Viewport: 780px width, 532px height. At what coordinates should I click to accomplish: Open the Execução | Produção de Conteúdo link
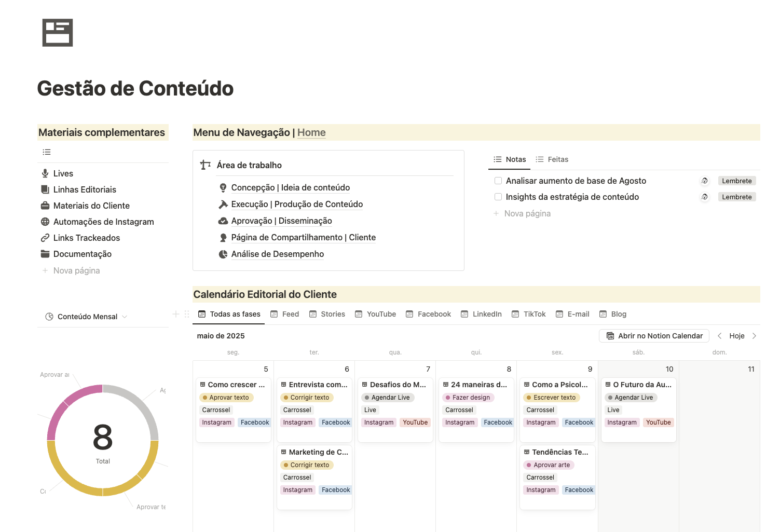tap(297, 204)
